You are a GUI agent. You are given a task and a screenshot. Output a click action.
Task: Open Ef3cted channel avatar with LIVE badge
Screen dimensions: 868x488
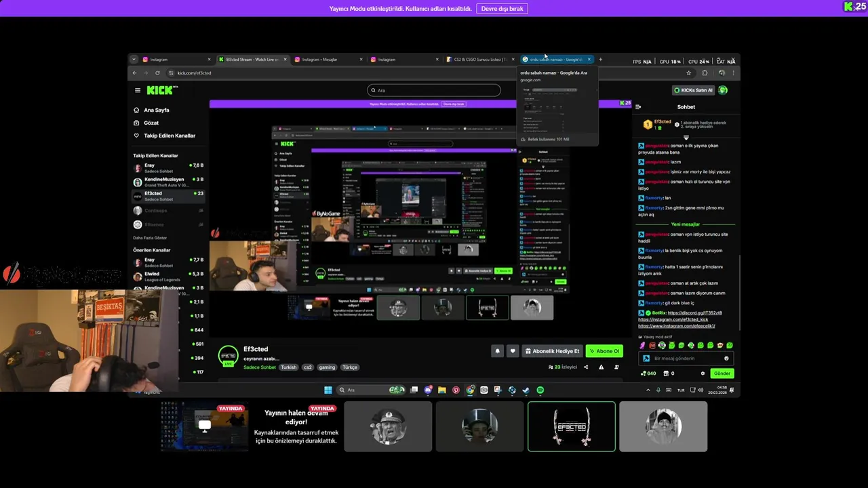pyautogui.click(x=229, y=356)
